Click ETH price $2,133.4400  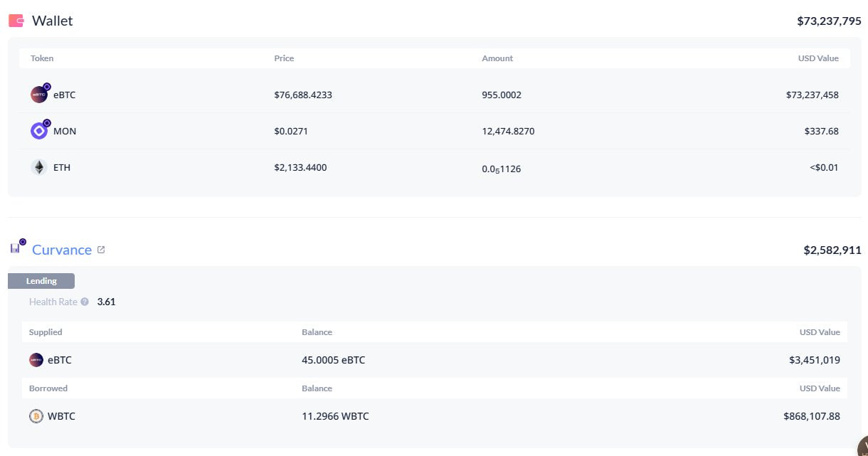[300, 168]
